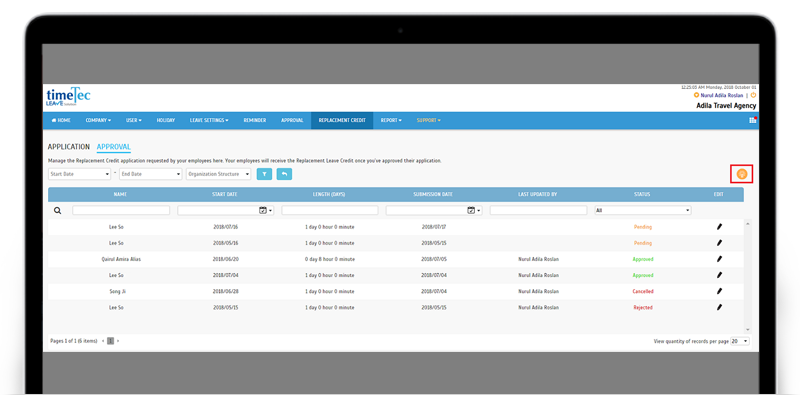Click the name Qairul Amira Alias
This screenshot has width=800, height=395.
pyautogui.click(x=121, y=259)
